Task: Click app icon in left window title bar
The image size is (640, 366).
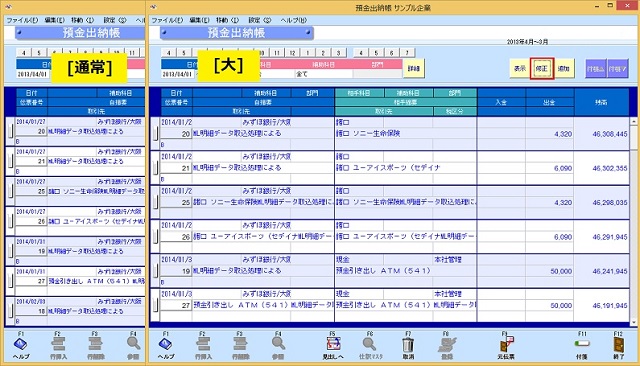Action: pos(8,7)
